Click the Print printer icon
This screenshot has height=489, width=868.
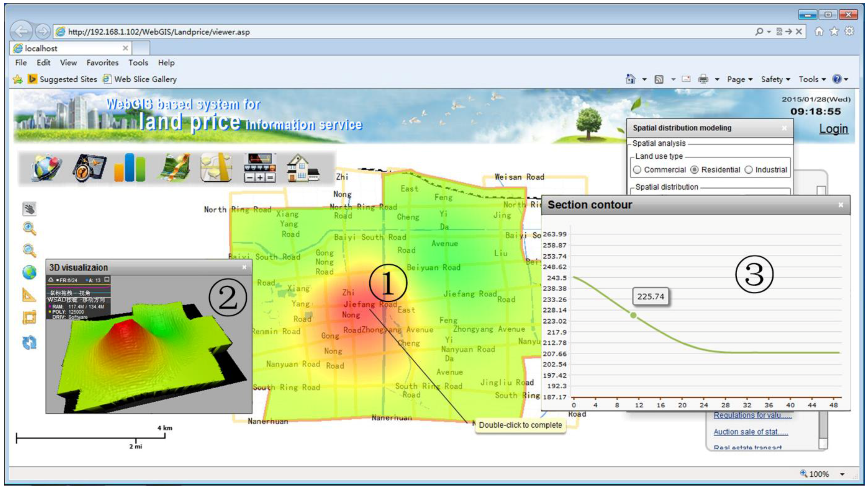pyautogui.click(x=703, y=80)
